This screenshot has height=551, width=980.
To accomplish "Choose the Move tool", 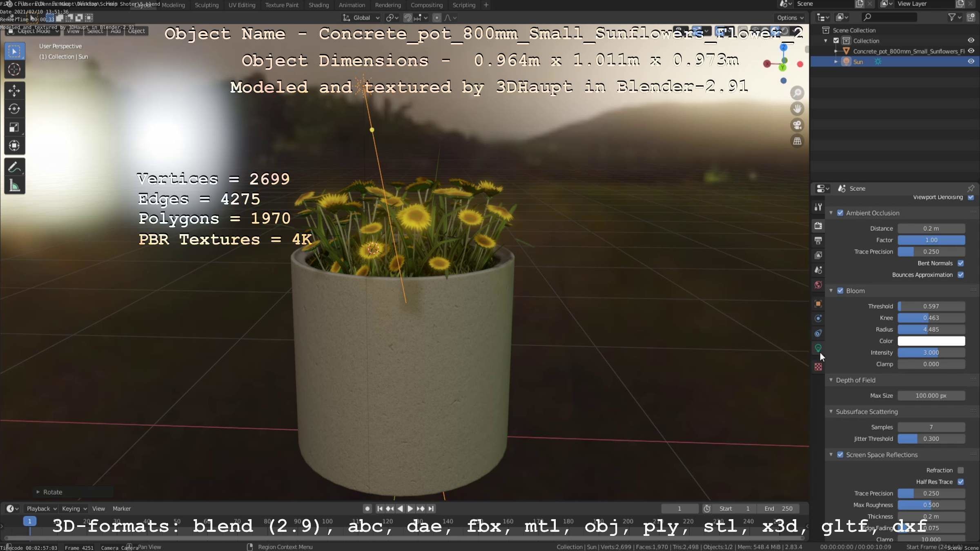I will click(x=14, y=91).
